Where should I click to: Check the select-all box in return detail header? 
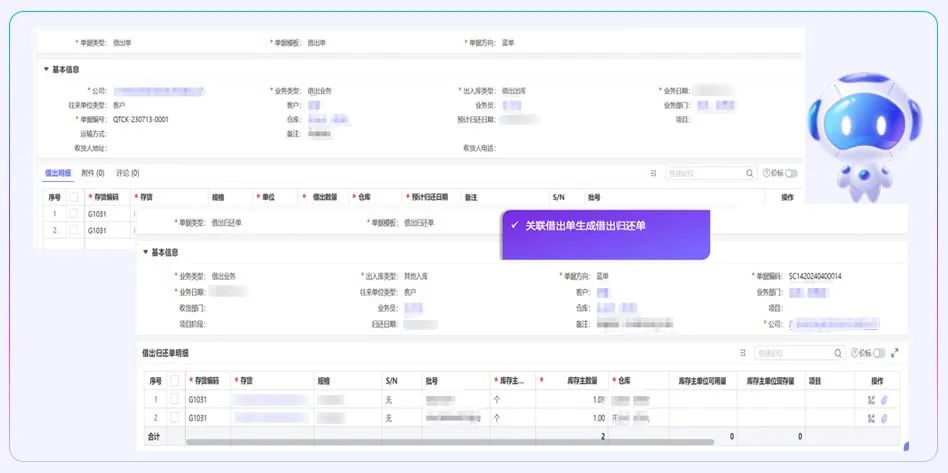click(x=175, y=381)
